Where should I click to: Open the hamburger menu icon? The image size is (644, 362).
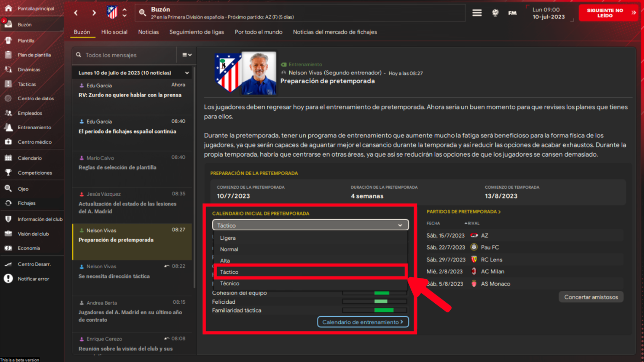477,13
